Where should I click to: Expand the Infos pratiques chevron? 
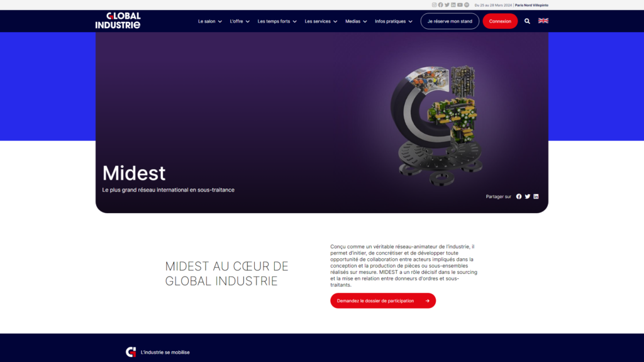coord(410,22)
